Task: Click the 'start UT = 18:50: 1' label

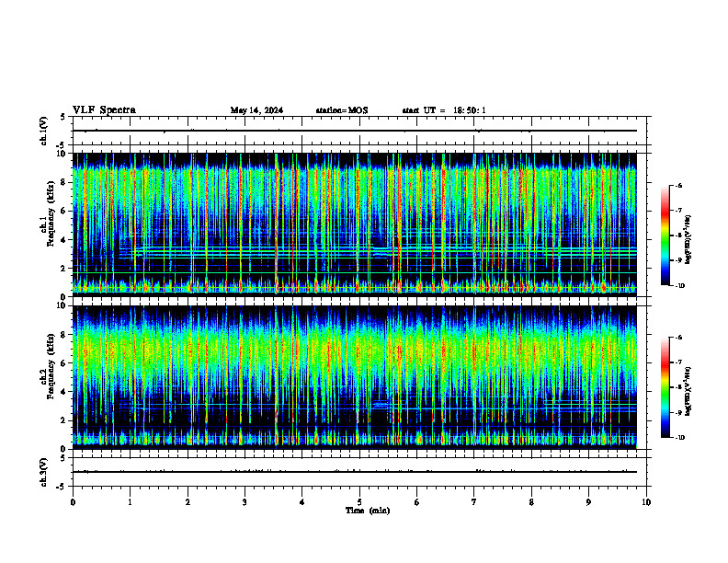Action: pos(444,110)
